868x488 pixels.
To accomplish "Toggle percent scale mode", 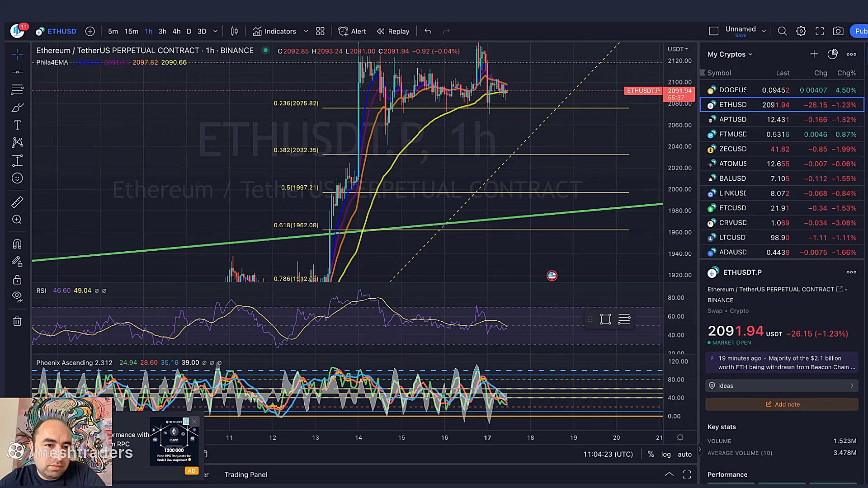I will tap(651, 454).
